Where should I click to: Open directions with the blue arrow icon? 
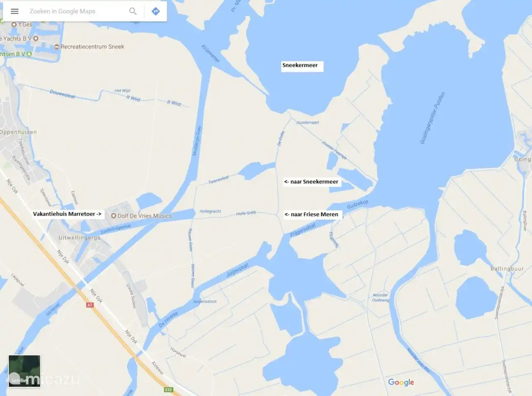155,11
